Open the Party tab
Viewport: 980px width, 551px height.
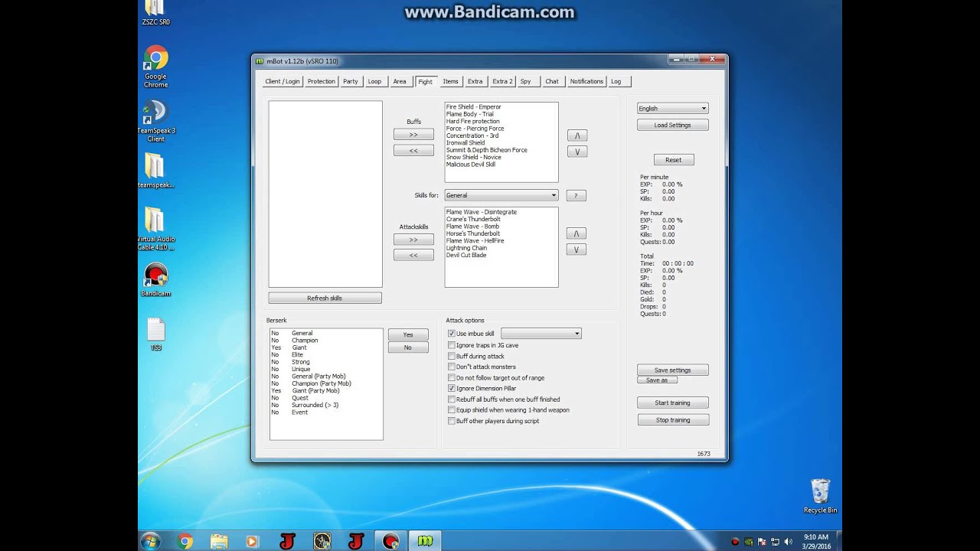point(351,81)
